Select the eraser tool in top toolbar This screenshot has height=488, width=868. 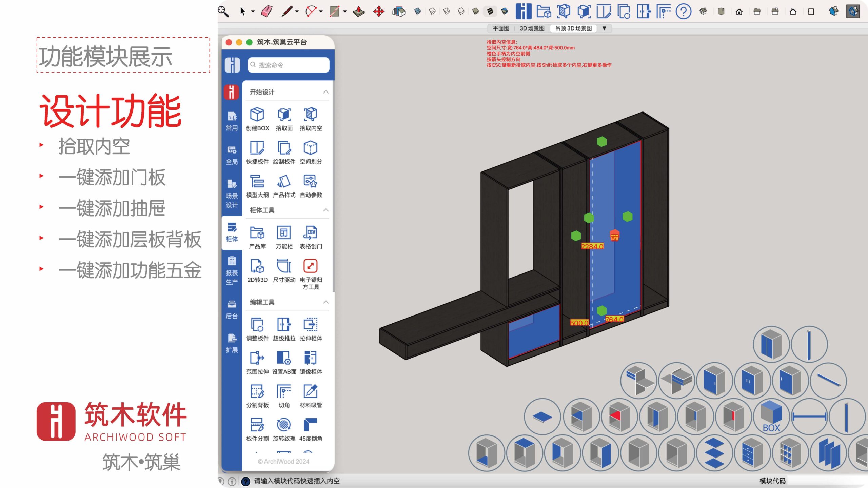pyautogui.click(x=267, y=12)
